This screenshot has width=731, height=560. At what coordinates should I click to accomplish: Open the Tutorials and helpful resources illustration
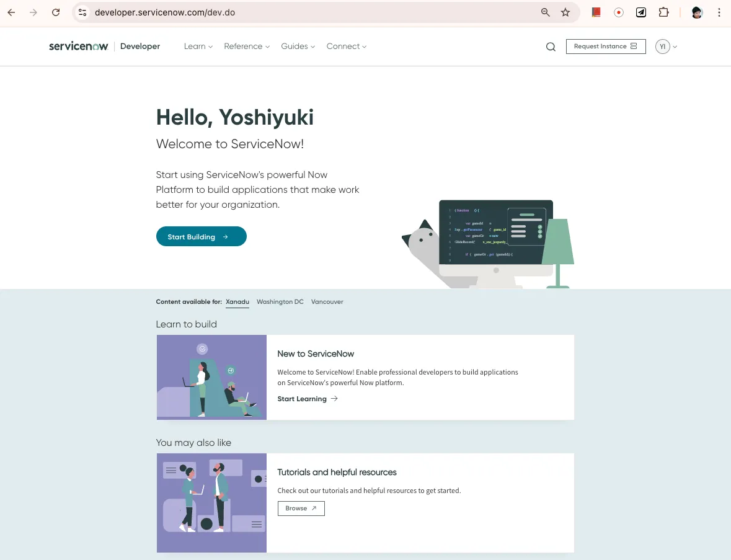(211, 503)
